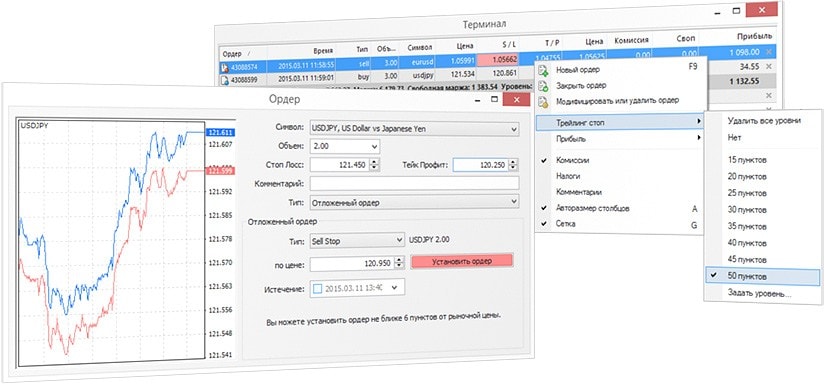Close the eurusd position with the X icon

point(769,52)
